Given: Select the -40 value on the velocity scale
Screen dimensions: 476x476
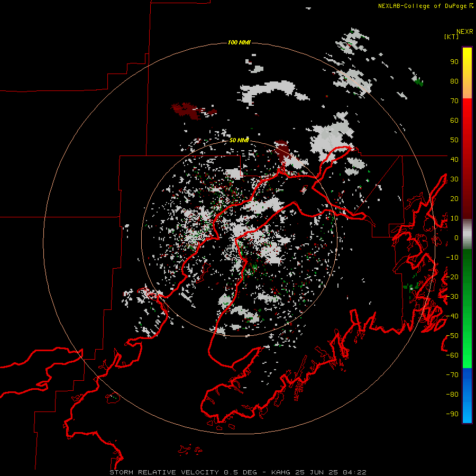Looking at the screenshot, I should (452, 316).
